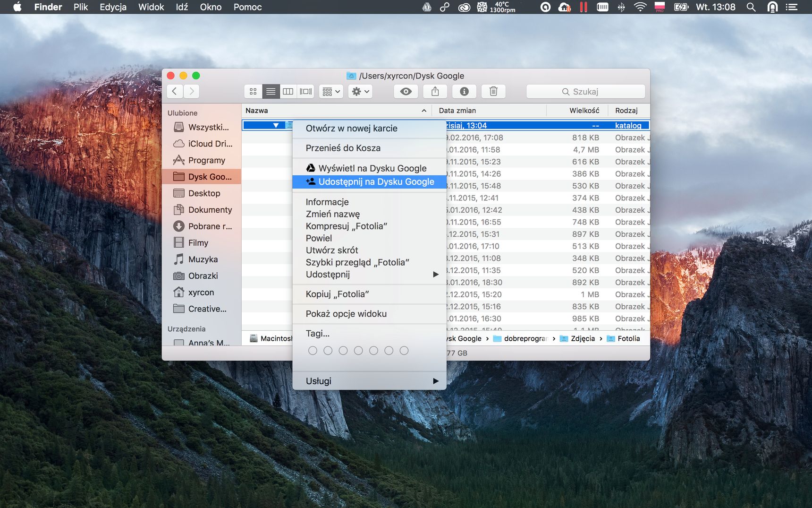
Task: Sort by Data zmian column header
Action: [490, 111]
